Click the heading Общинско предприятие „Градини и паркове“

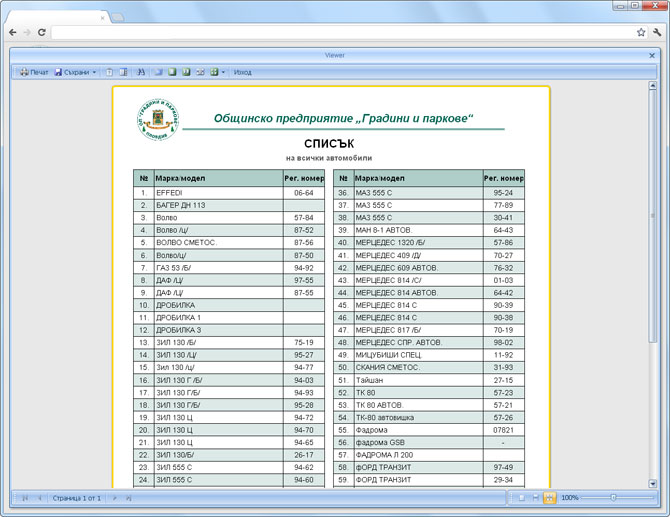point(344,118)
